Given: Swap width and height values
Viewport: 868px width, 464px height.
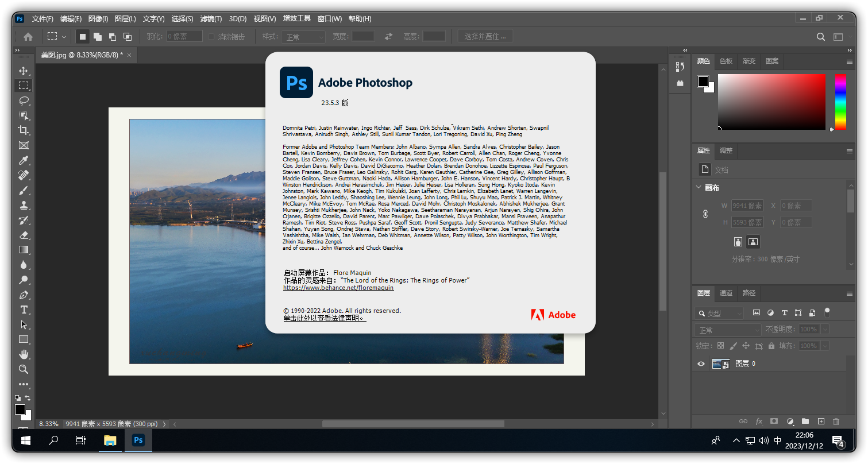Looking at the screenshot, I should click(389, 37).
